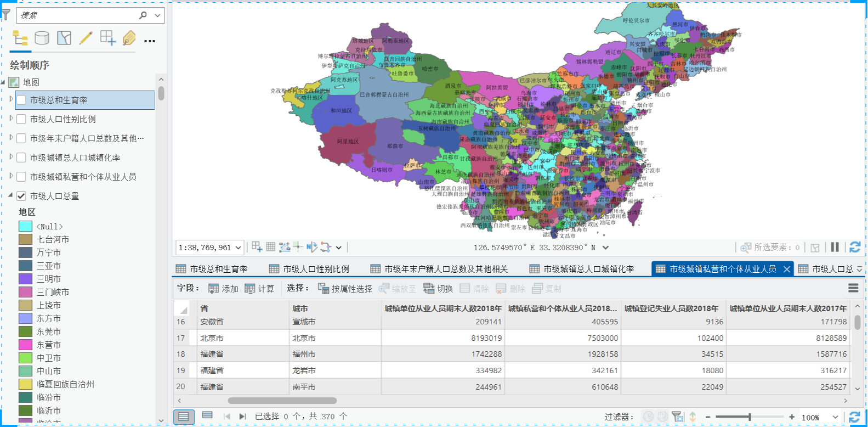Click the north correction N arrow icon
The width and height of the screenshot is (868, 427).
point(312,247)
